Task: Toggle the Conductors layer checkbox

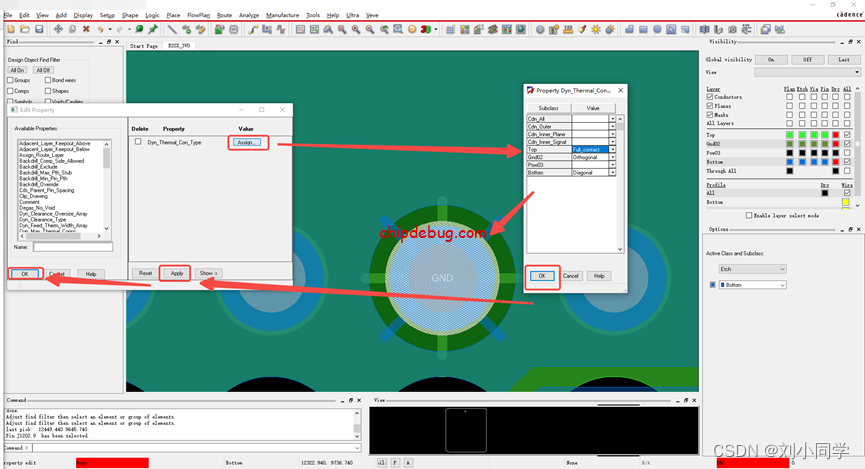Action: point(710,97)
